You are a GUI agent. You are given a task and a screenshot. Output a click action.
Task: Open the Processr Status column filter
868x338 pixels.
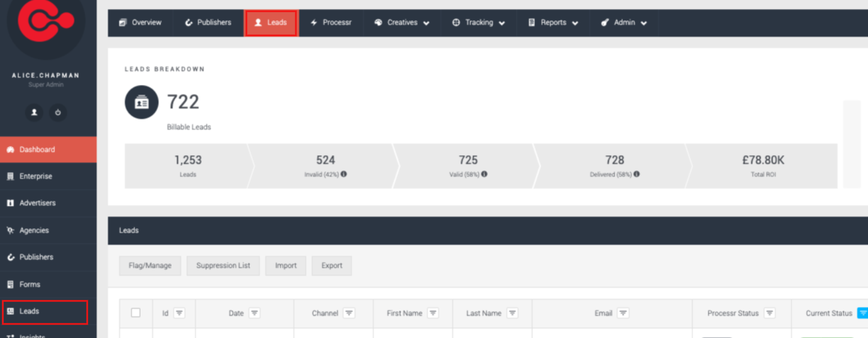[770, 313]
